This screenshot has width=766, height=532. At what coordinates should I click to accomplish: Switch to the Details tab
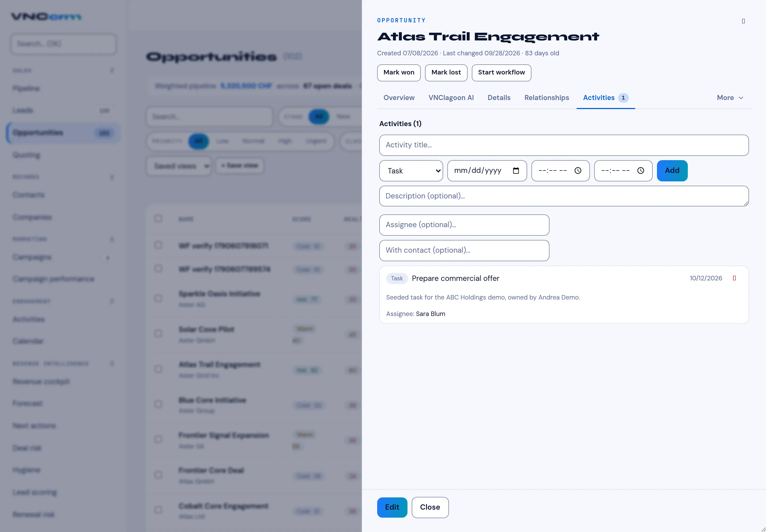click(x=499, y=98)
